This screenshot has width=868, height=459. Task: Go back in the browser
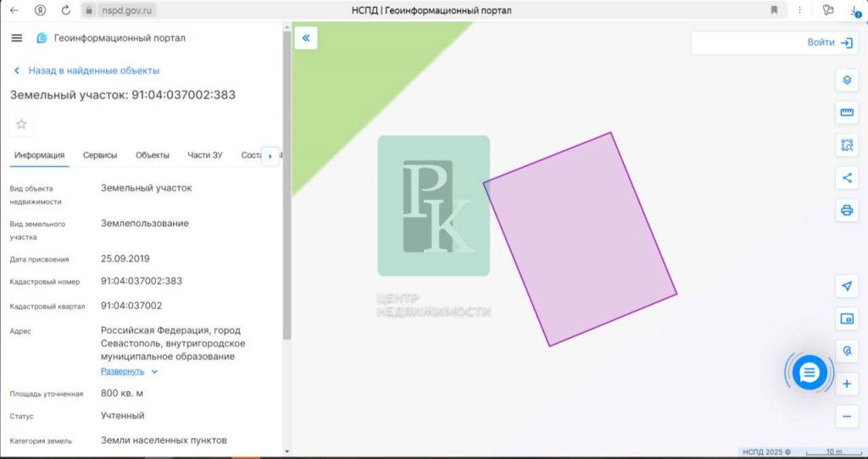coord(14,10)
